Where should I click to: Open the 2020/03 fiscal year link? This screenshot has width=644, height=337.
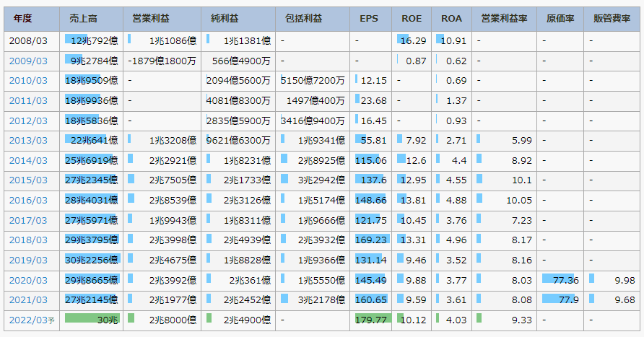pyautogui.click(x=28, y=281)
